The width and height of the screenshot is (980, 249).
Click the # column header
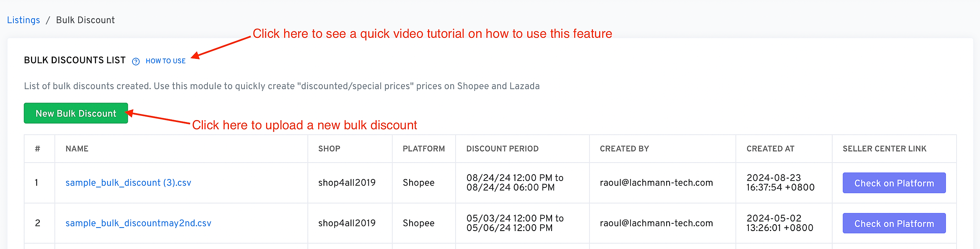click(38, 149)
